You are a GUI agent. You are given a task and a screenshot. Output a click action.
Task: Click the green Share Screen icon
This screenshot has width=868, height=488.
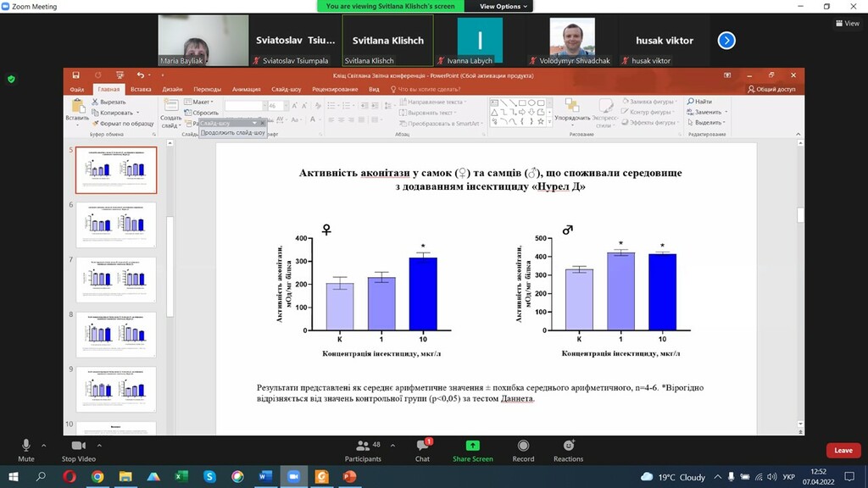tap(473, 446)
